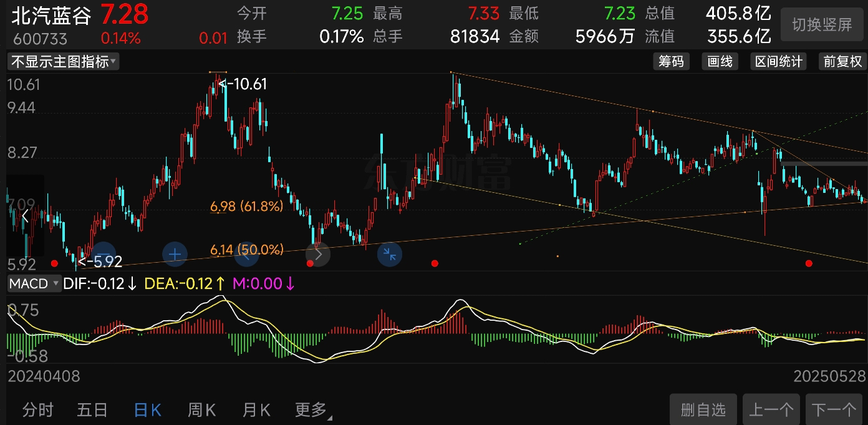Viewport: 868px width, 425px height.
Task: Click the stock name 北汽蓝谷
Action: pyautogui.click(x=51, y=14)
